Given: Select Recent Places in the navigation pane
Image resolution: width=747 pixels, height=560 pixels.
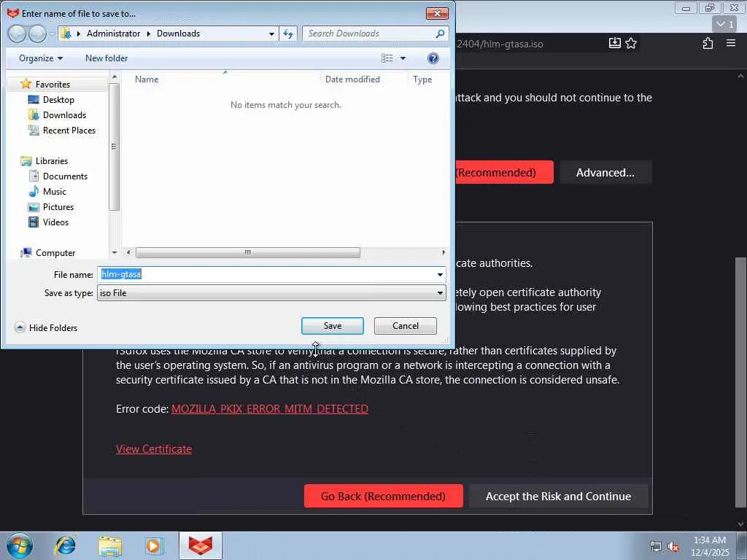Looking at the screenshot, I should coord(69,130).
